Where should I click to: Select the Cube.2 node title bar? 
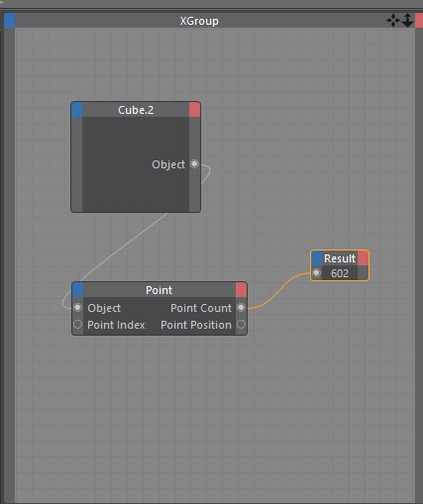136,110
